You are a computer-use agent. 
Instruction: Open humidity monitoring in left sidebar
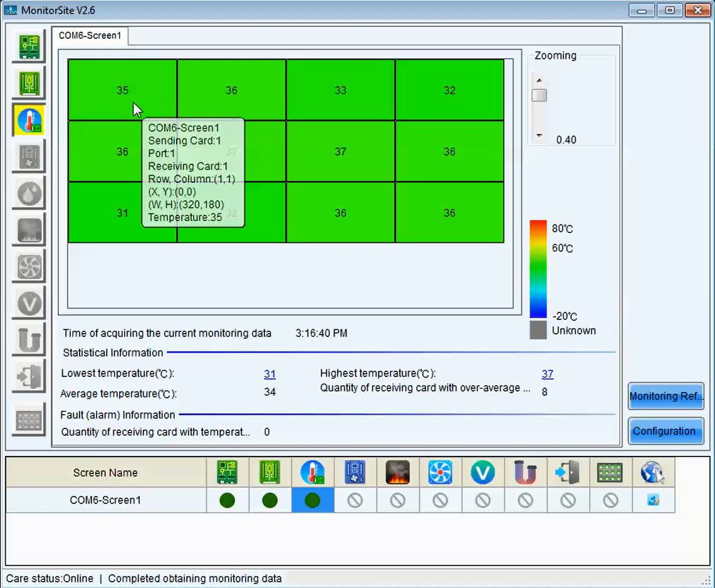tap(29, 194)
